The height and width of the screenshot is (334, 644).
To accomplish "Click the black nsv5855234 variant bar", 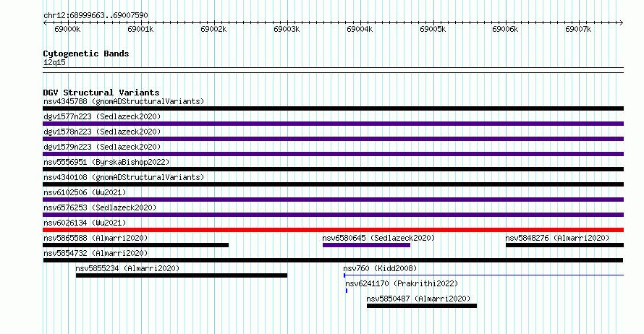I will tap(182, 275).
